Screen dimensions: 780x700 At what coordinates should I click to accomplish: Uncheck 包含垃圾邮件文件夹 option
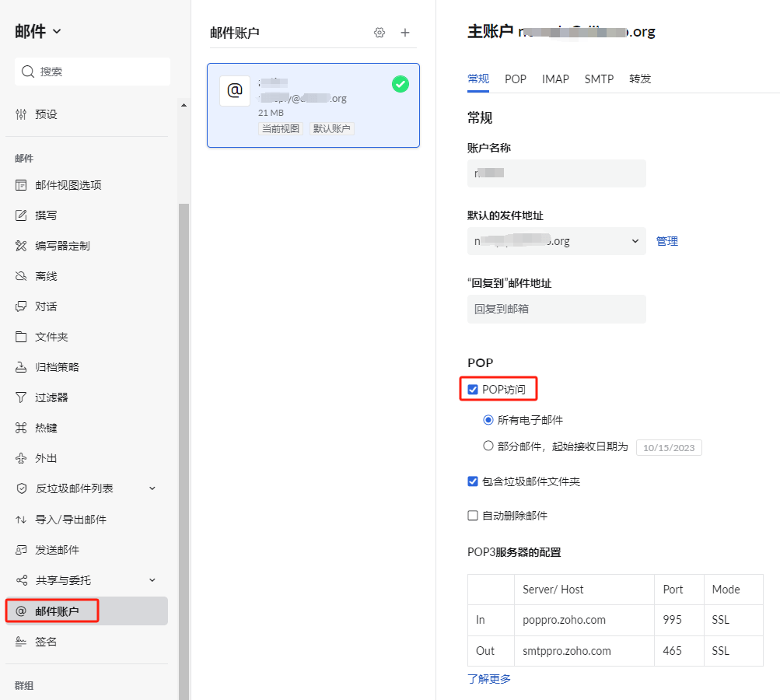473,481
